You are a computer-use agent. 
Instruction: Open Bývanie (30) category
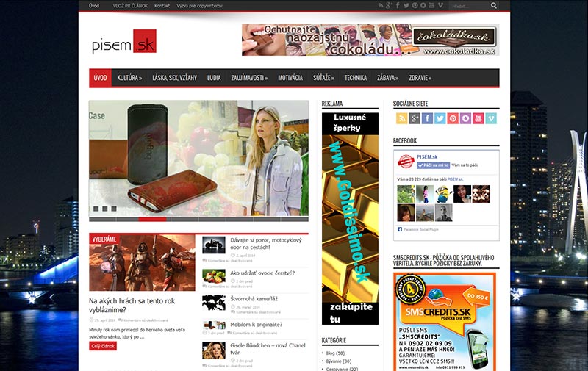(x=339, y=361)
